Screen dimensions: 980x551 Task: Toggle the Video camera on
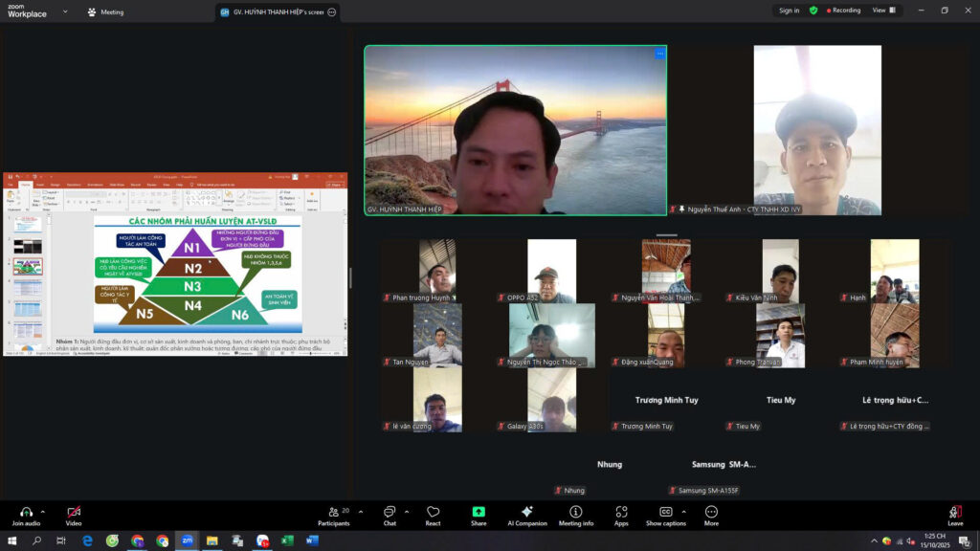(74, 512)
